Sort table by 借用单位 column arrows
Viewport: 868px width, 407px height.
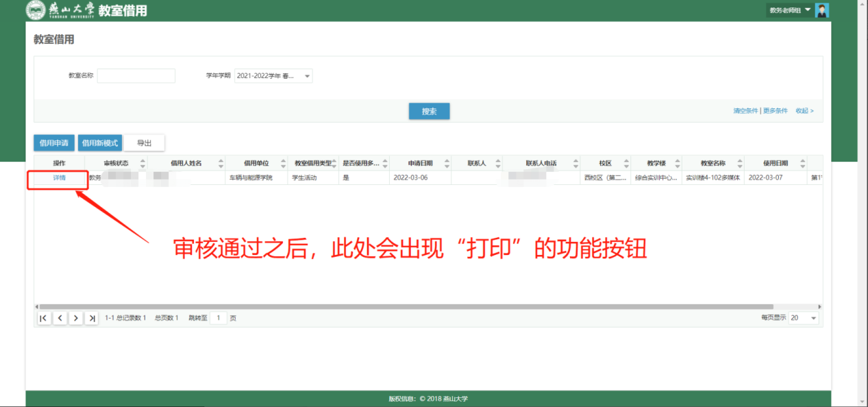(x=284, y=164)
